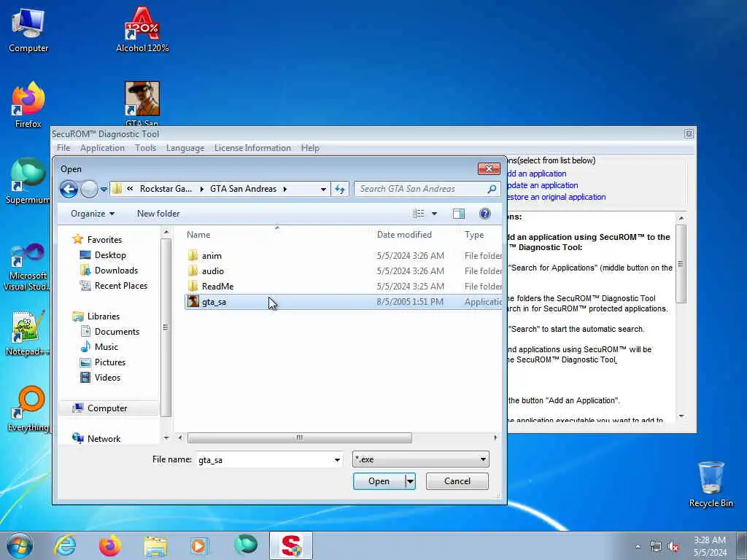
Task: Select the Documents library
Action: click(117, 332)
